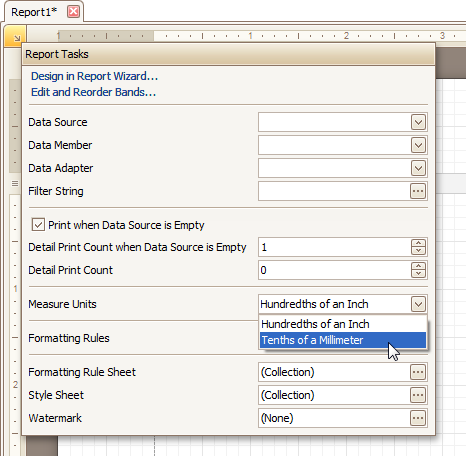Click the band handle icon on the vertical ruler
Viewport: 466px width, 456px height.
point(15,183)
